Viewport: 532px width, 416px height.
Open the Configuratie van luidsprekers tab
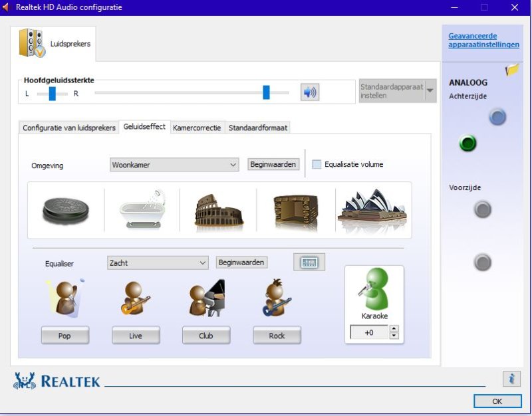tap(69, 128)
